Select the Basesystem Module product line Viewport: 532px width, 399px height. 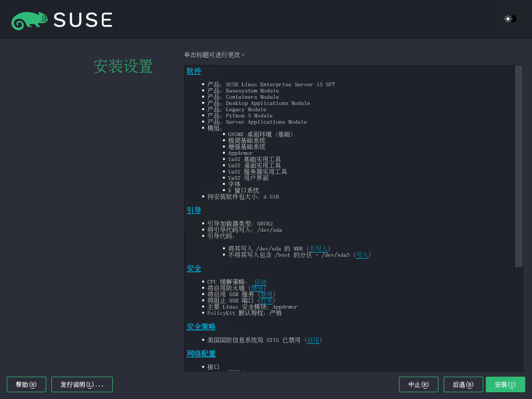[x=243, y=91]
